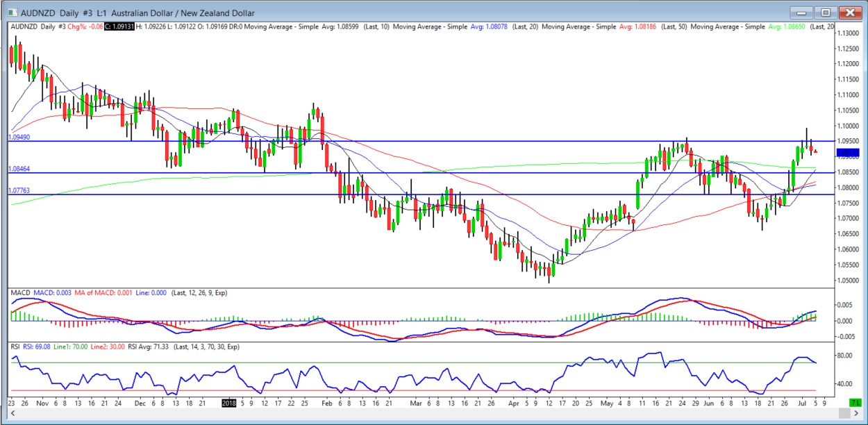The height and width of the screenshot is (425, 868).
Task: Click the highlighted 2018 year marker on time axis
Action: click(229, 402)
